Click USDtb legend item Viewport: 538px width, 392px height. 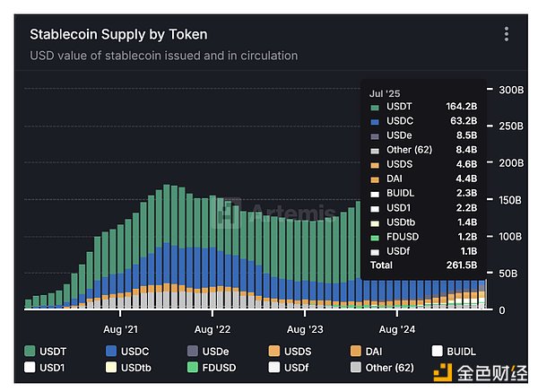pyautogui.click(x=128, y=367)
